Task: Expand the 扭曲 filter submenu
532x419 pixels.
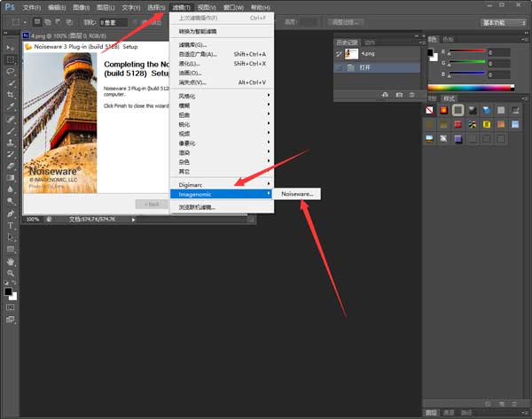Action: pyautogui.click(x=222, y=115)
